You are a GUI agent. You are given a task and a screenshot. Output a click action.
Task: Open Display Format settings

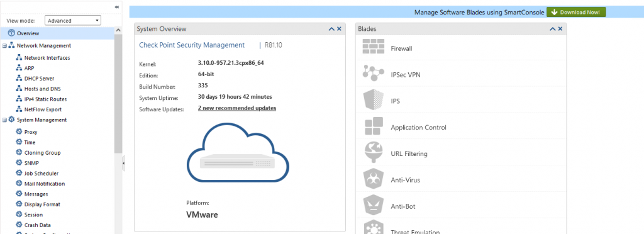point(42,204)
